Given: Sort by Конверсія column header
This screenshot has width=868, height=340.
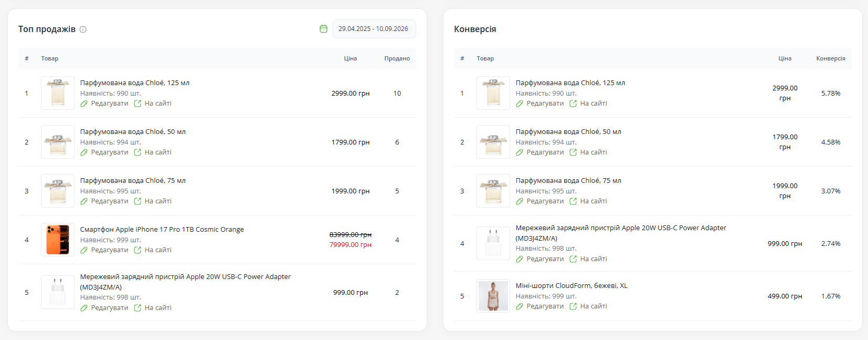Looking at the screenshot, I should click(x=831, y=58).
